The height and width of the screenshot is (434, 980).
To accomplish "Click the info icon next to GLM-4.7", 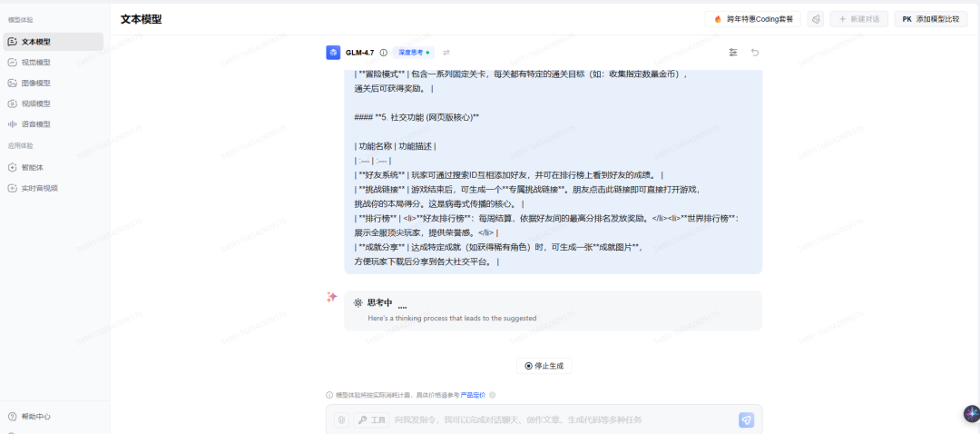I will point(384,53).
